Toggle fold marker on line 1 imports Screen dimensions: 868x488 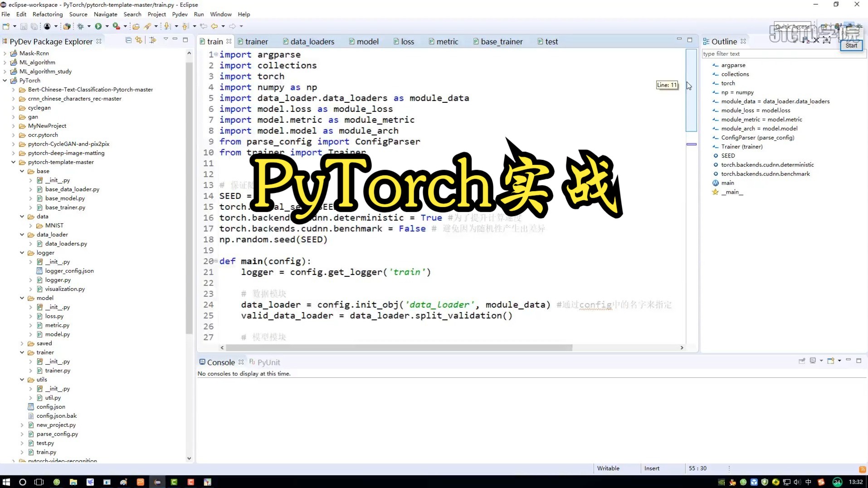tap(216, 54)
